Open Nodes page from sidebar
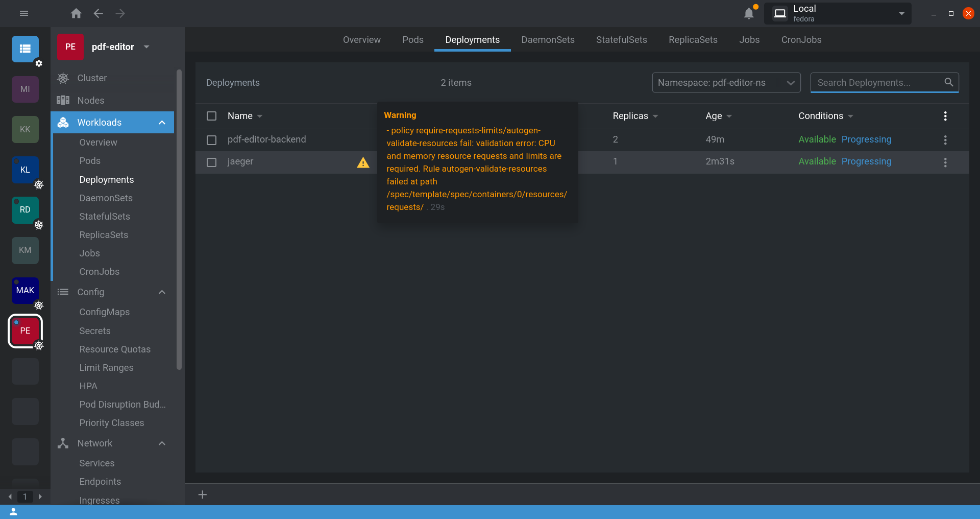 coord(112,101)
